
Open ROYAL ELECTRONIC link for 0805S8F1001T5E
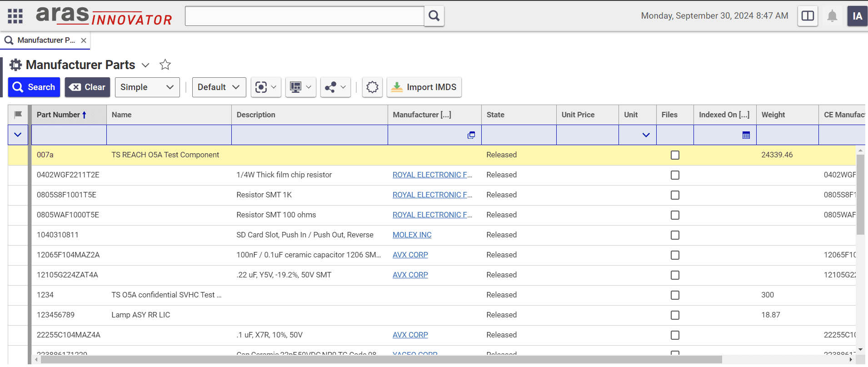click(x=432, y=195)
